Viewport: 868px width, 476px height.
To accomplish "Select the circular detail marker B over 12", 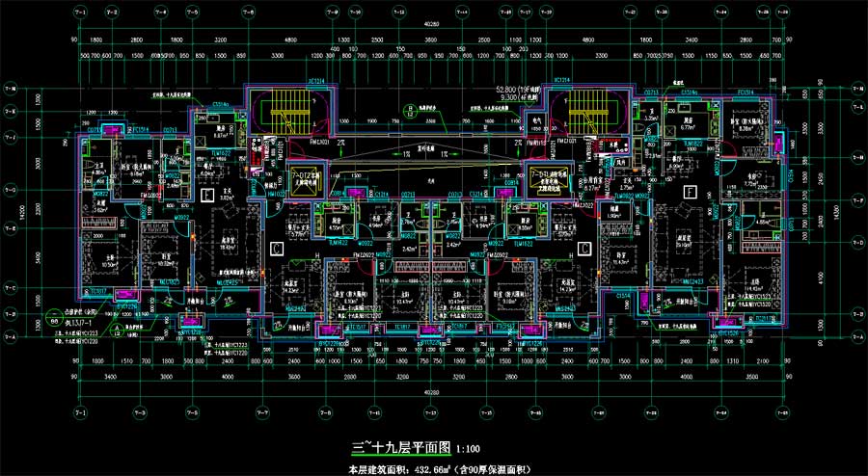I will 409,110.
